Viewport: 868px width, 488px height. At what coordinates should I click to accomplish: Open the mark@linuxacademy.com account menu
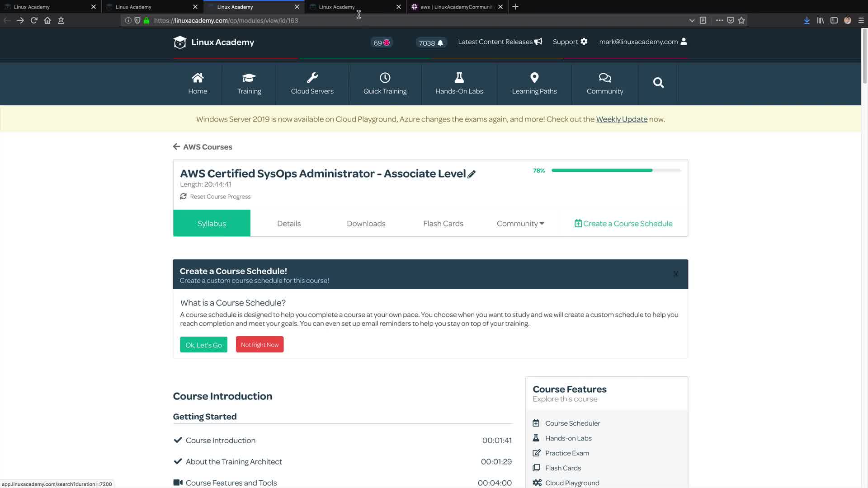click(x=642, y=42)
